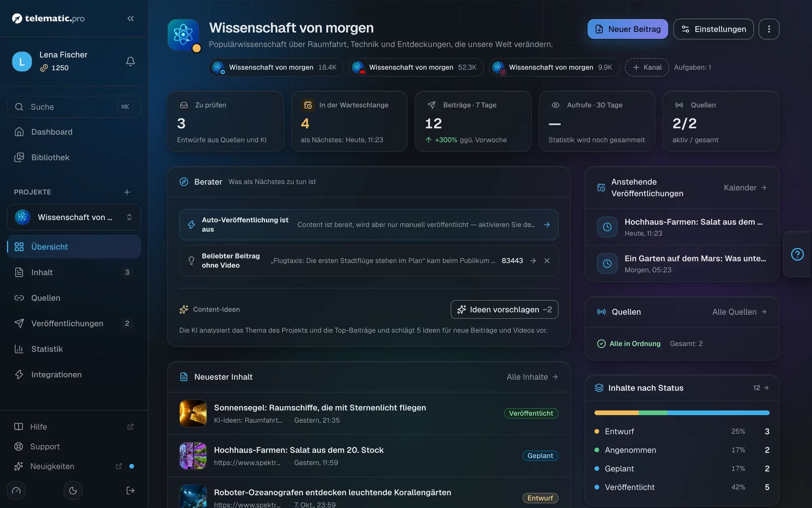
Task: Click Ideen vorschlagen button
Action: pyautogui.click(x=504, y=310)
